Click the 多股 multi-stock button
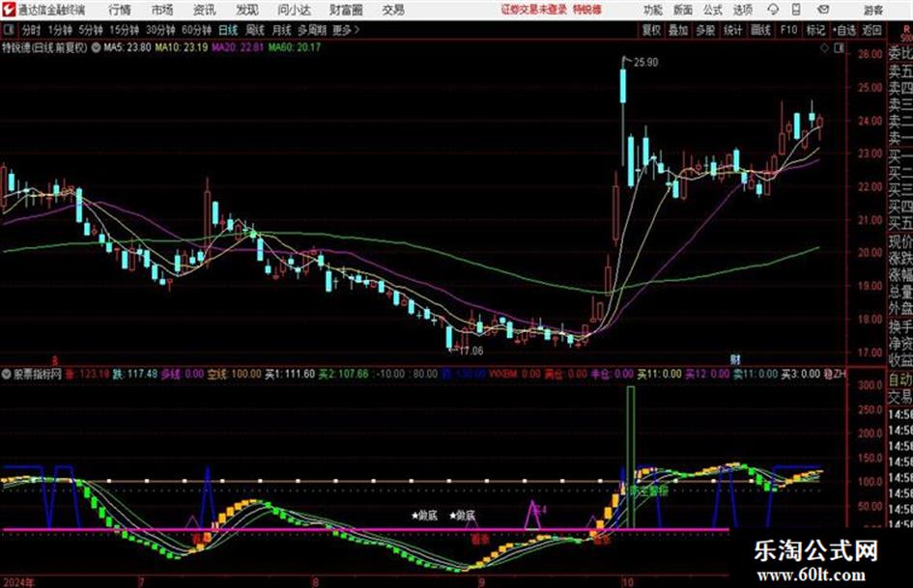Screen dimensions: 913x588 pyautogui.click(x=705, y=30)
